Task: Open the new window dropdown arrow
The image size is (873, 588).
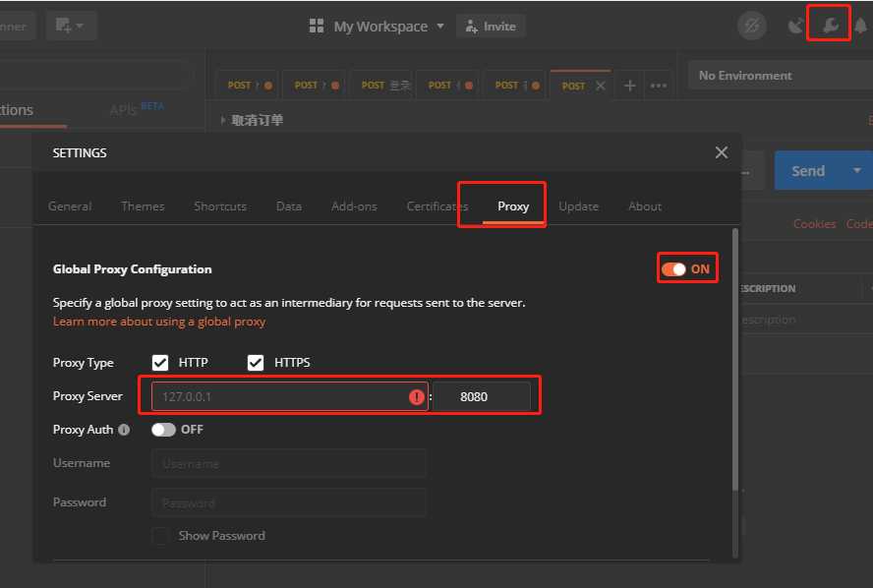Action: point(80,26)
